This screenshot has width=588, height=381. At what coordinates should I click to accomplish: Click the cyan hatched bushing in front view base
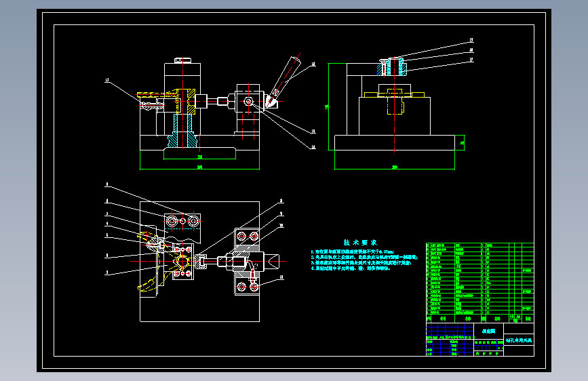click(182, 132)
